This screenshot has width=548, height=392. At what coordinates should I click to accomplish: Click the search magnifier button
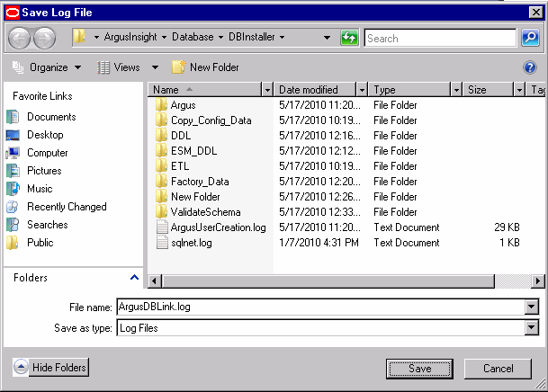click(x=530, y=38)
